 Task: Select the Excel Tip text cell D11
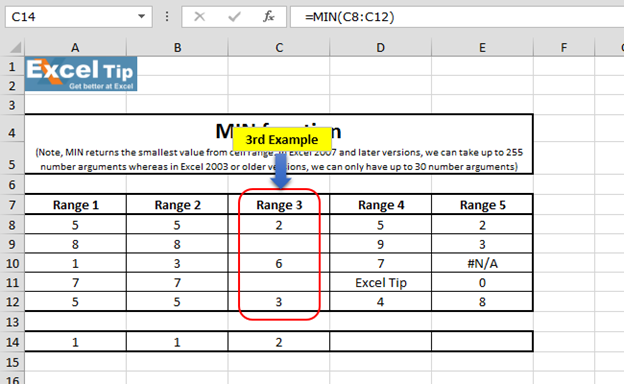(381, 283)
